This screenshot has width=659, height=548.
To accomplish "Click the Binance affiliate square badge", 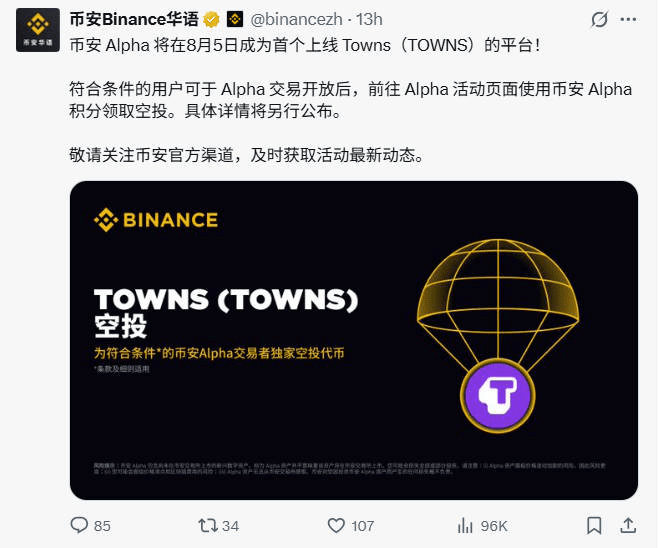I will click(235, 19).
